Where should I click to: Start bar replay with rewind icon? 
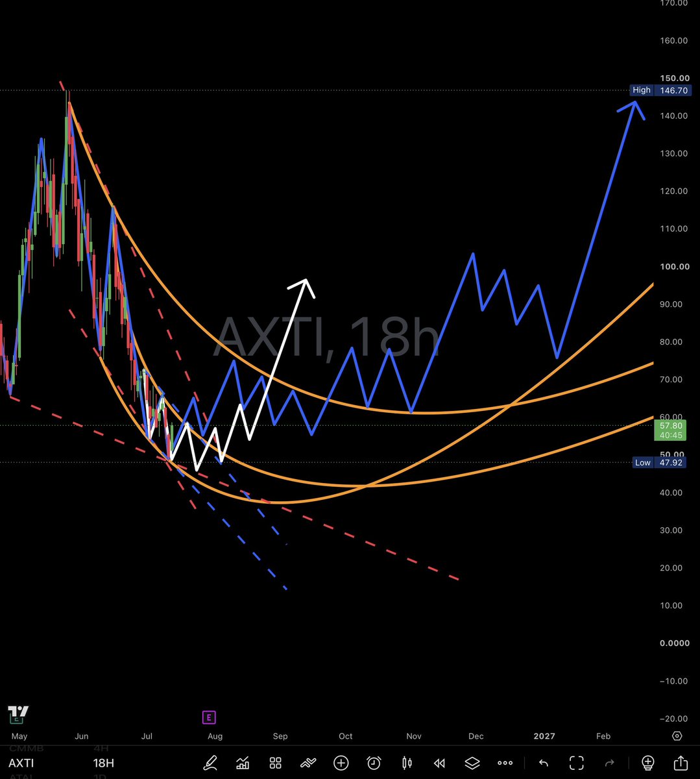coord(439,763)
